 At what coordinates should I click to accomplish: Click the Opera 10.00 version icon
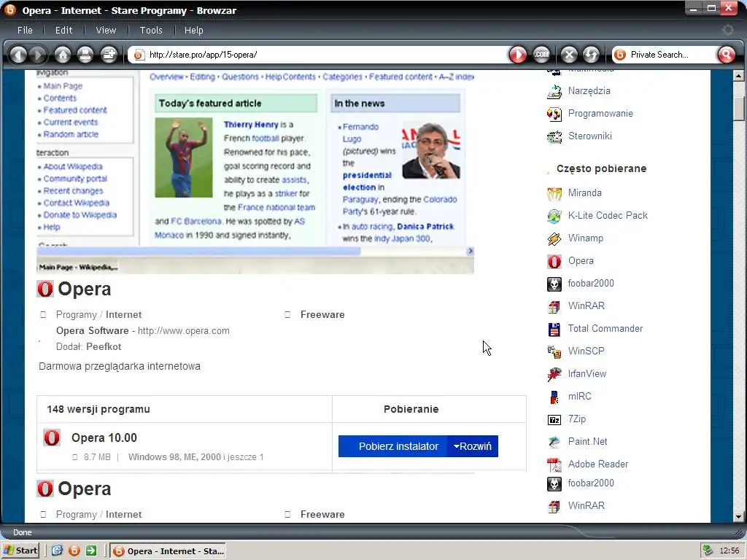(x=52, y=437)
